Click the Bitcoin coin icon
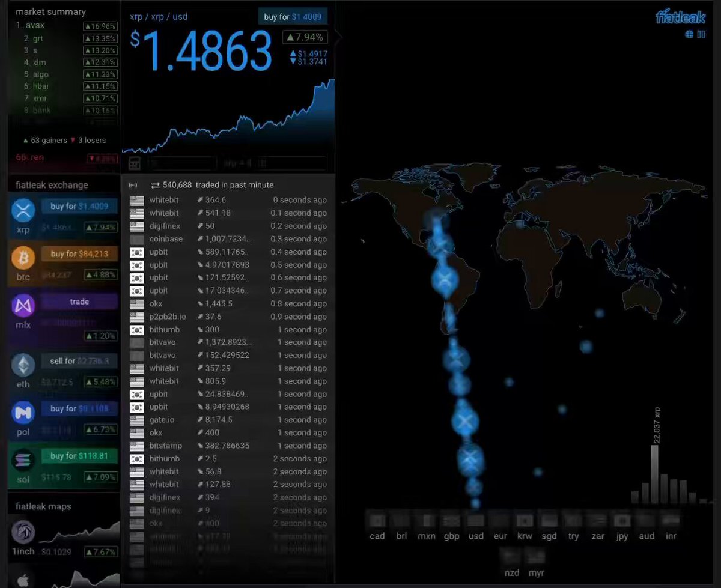 point(23,258)
